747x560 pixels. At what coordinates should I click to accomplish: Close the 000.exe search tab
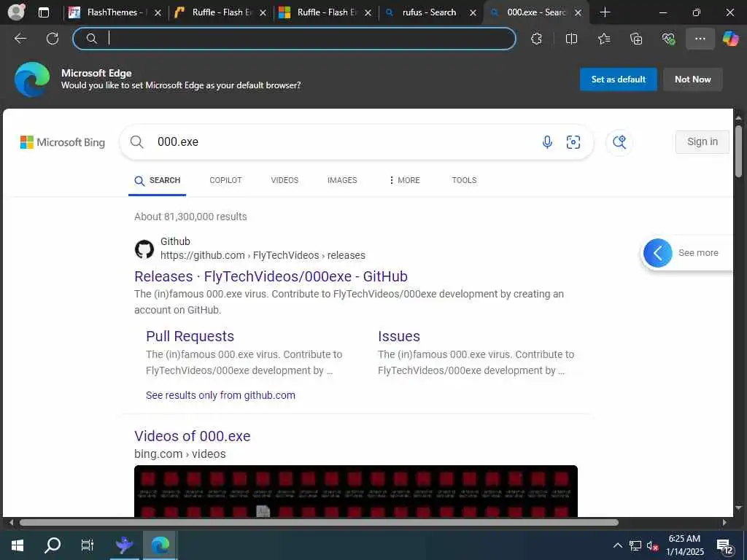[x=578, y=13]
